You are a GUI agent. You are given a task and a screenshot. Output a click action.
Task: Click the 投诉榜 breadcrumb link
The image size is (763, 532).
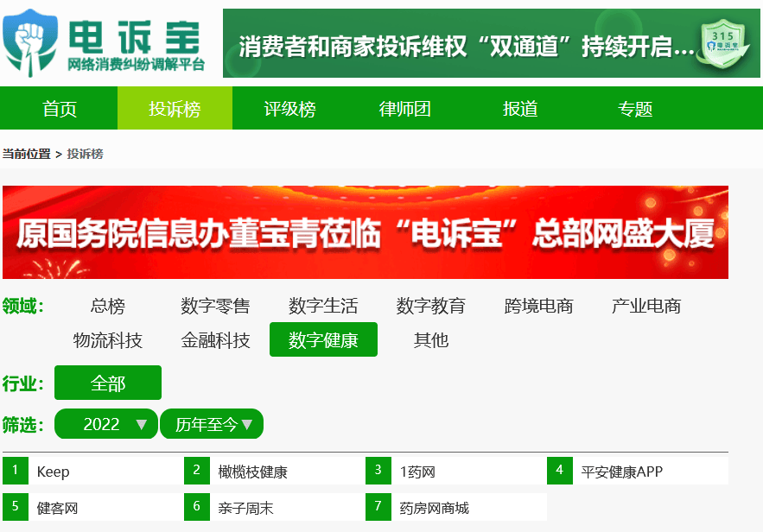click(x=85, y=154)
